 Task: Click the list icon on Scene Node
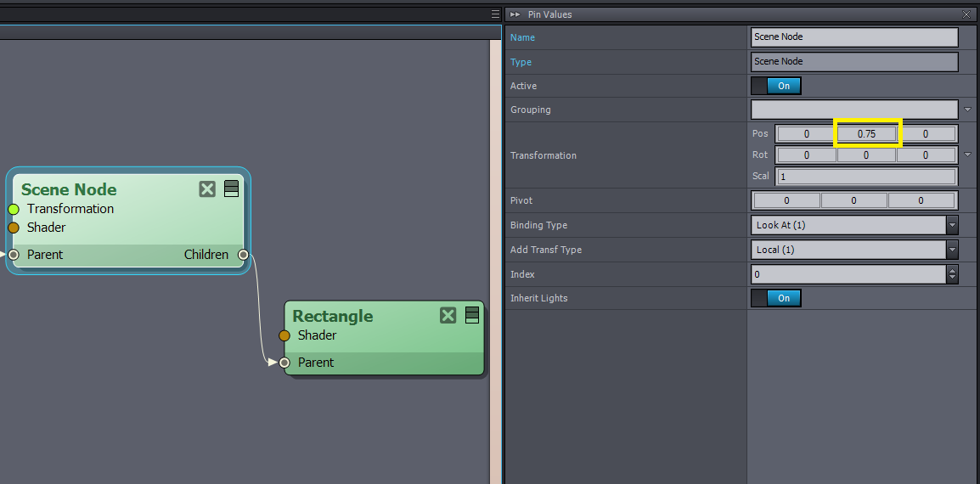231,189
